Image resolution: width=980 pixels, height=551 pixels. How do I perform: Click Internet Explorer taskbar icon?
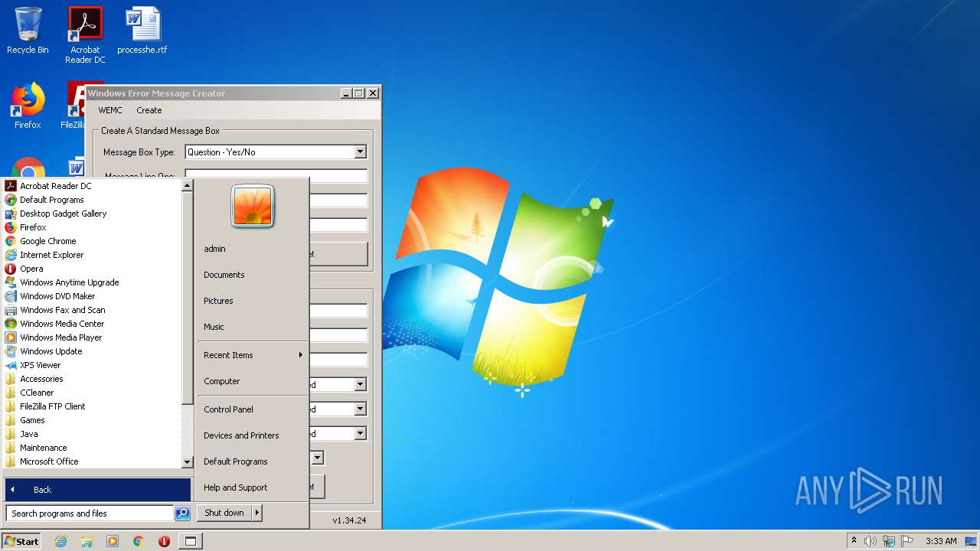[60, 541]
